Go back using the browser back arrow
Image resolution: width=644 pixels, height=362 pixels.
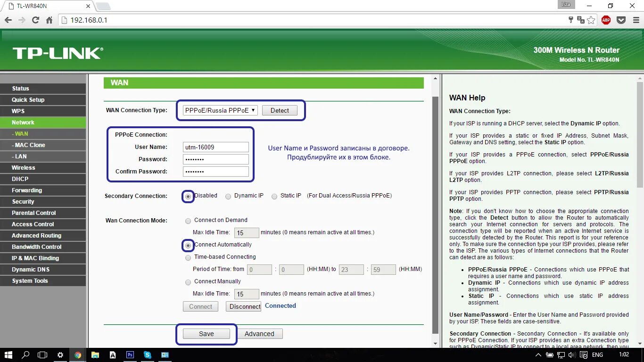pyautogui.click(x=8, y=20)
